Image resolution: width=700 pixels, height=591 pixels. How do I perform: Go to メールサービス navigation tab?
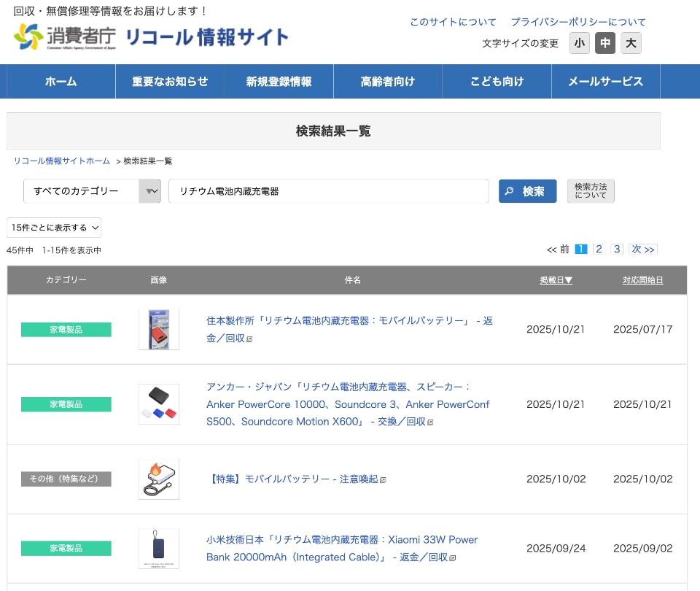(x=605, y=82)
